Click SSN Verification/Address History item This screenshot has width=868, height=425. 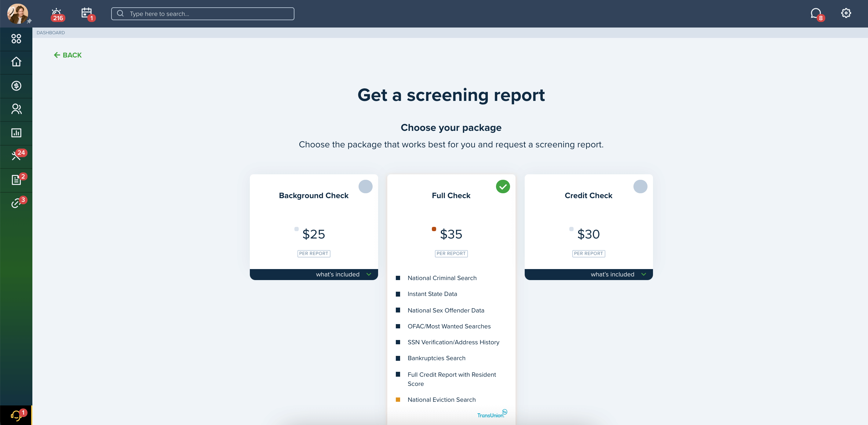454,342
